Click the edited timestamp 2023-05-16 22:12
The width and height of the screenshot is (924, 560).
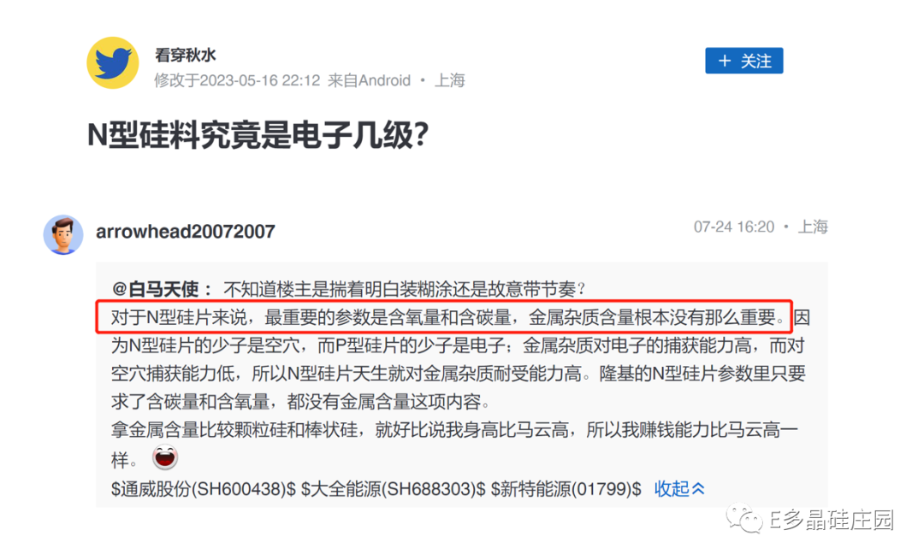click(260, 80)
